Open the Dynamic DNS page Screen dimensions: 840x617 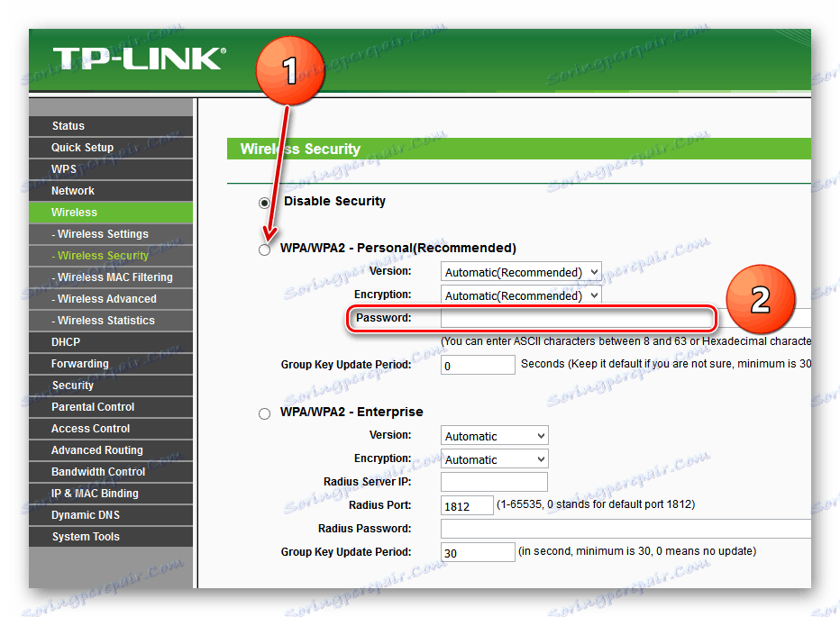[x=86, y=514]
